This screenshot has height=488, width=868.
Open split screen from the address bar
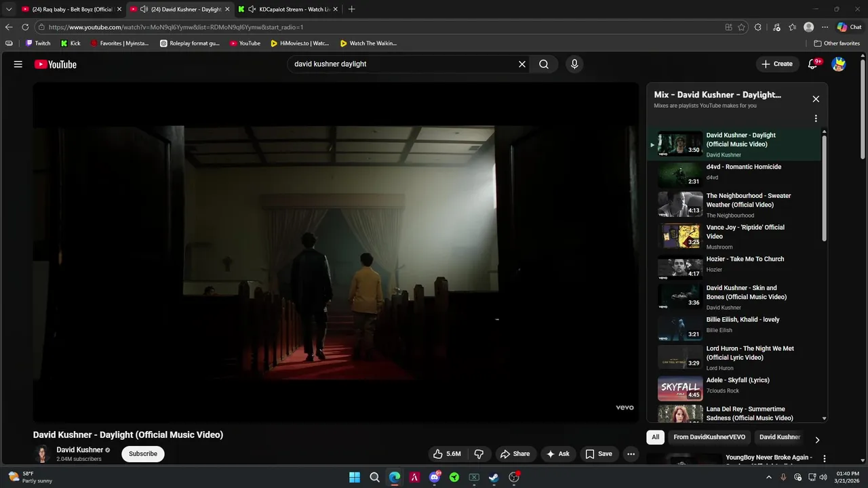coord(728,27)
